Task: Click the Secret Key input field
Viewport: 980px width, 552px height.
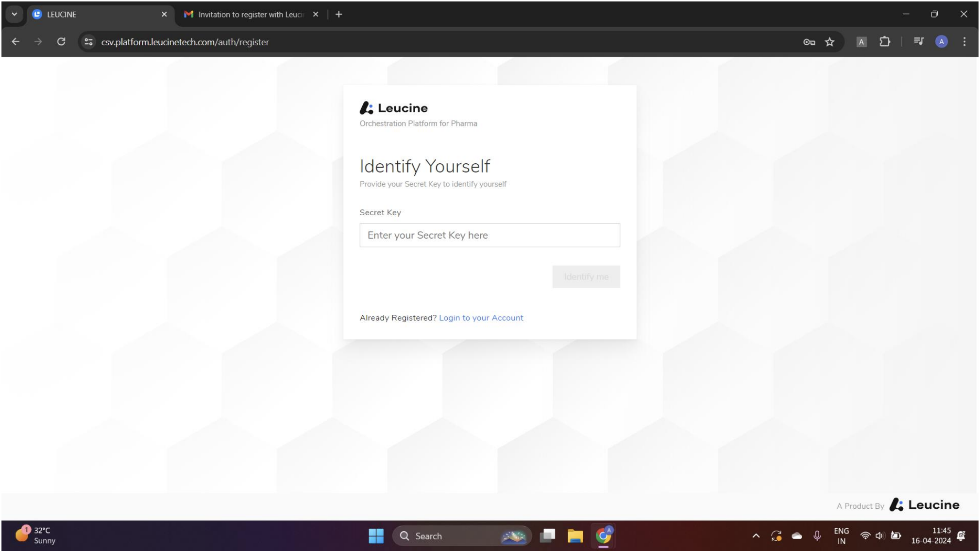Action: click(x=490, y=235)
